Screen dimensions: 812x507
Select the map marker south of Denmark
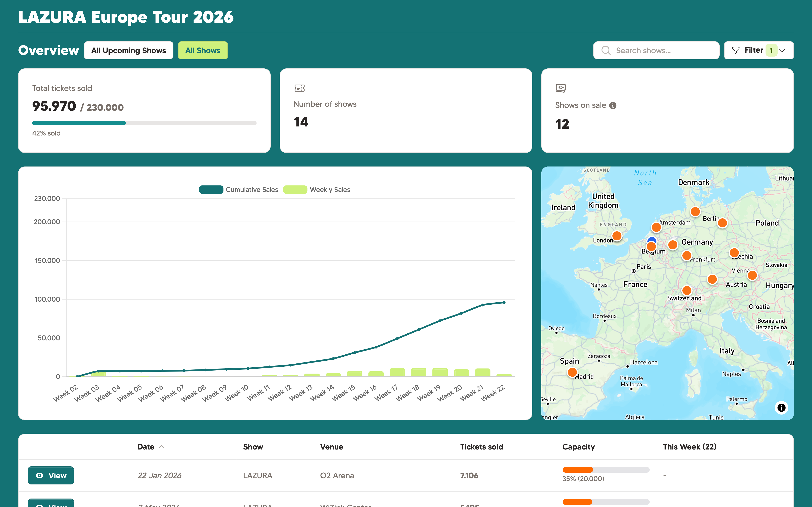click(695, 212)
